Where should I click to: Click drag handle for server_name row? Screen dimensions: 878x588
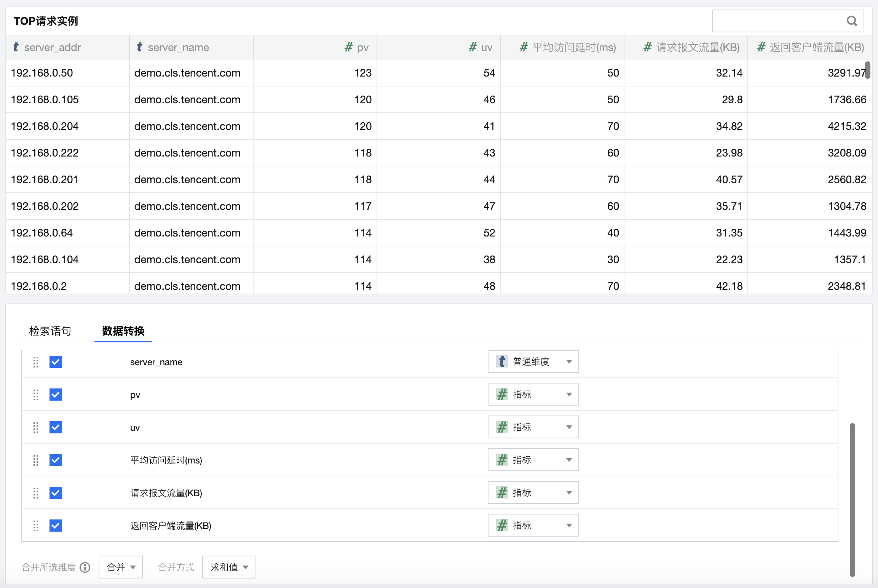pos(36,362)
